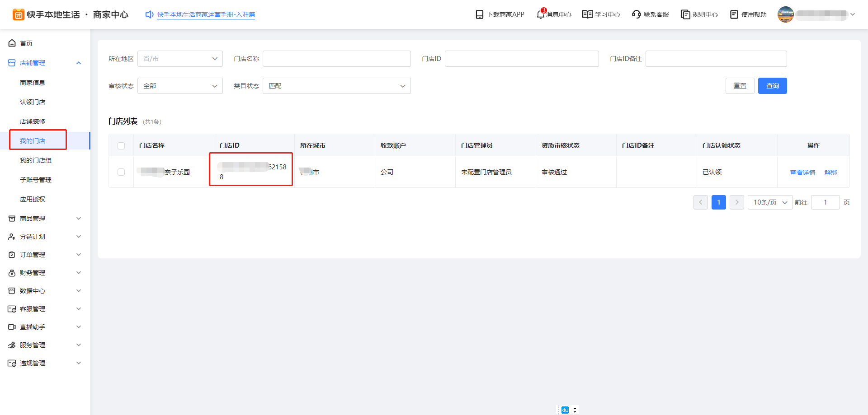Open the 审核状态 dropdown
This screenshot has width=868, height=415.
(180, 86)
